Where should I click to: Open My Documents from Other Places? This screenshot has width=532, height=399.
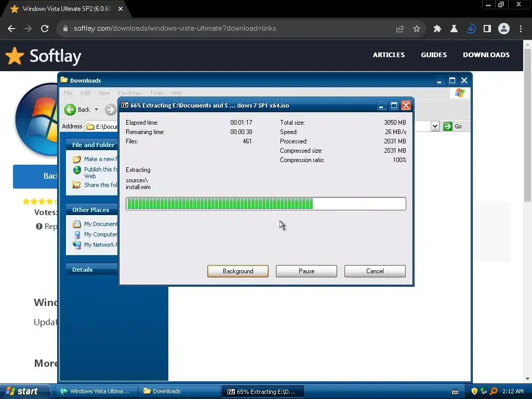pos(100,224)
